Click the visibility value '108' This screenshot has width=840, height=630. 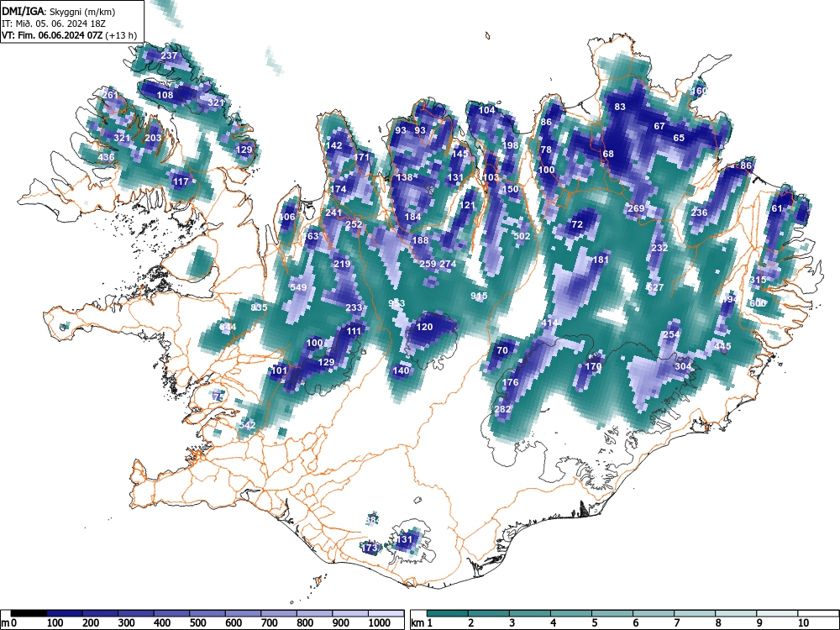point(165,96)
